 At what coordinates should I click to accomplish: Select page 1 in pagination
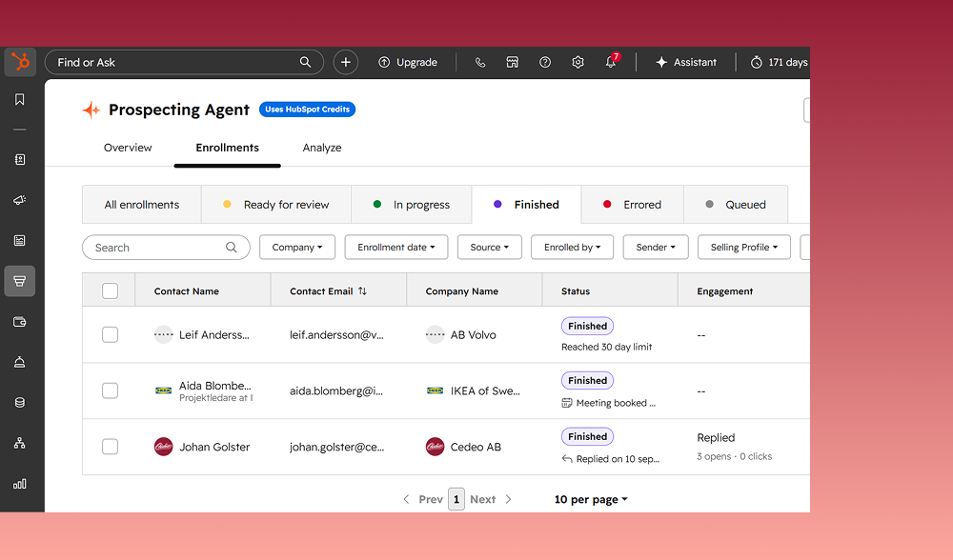click(456, 499)
